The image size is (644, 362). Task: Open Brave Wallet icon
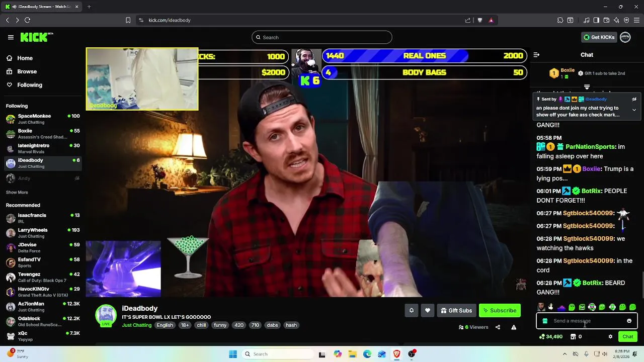point(606,20)
